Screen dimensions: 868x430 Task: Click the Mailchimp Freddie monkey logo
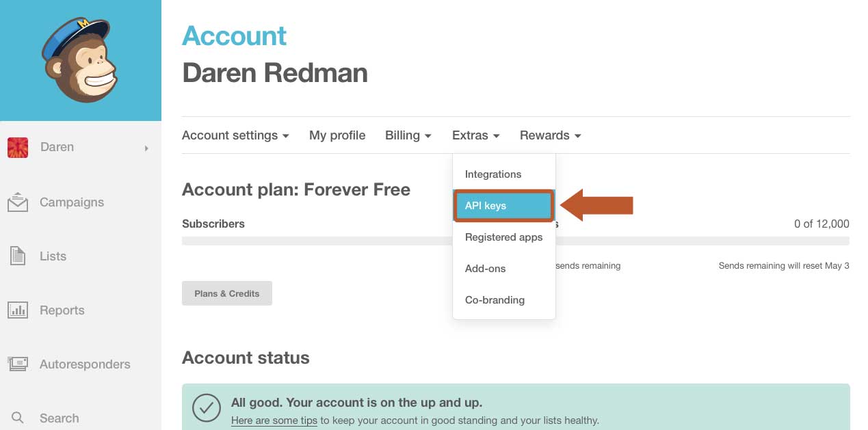click(x=80, y=60)
